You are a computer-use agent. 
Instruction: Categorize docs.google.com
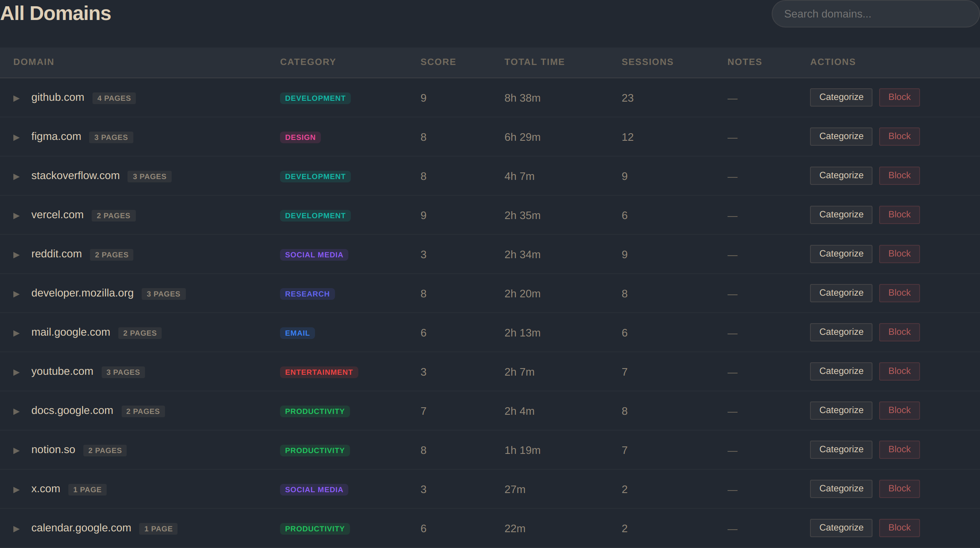(x=841, y=410)
